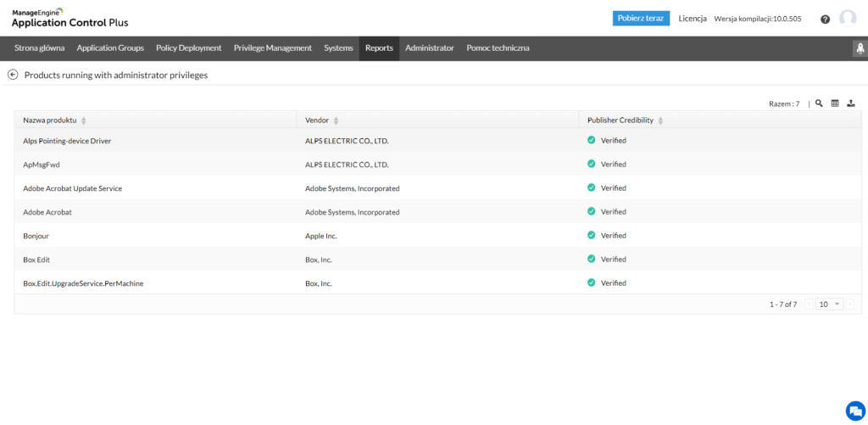Open the table search magnifier icon

click(x=819, y=103)
